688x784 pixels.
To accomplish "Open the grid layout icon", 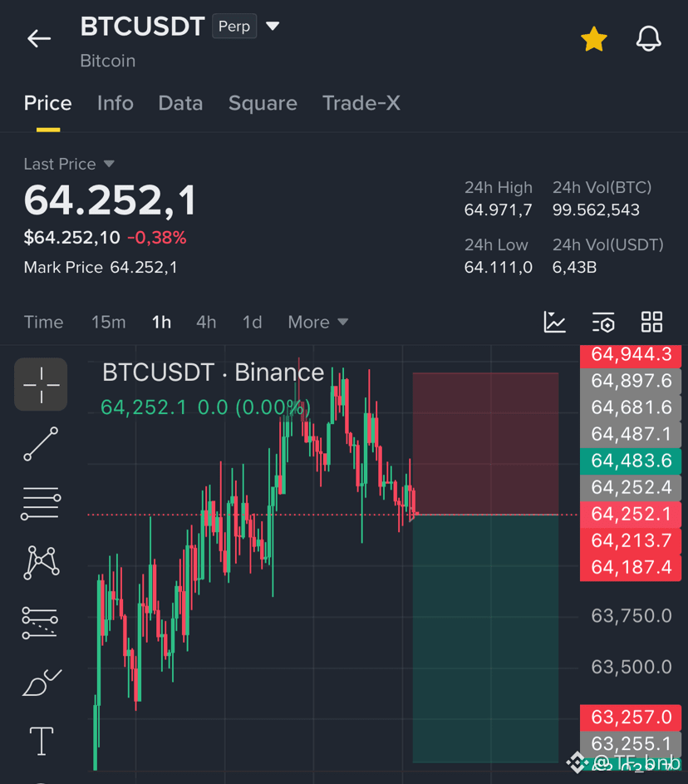I will tap(652, 322).
